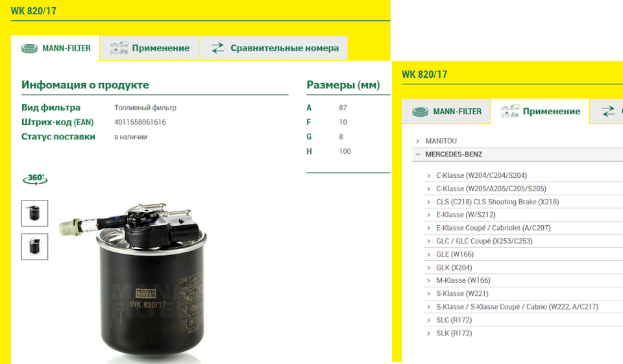Open the Сравнительные номера tab
Screen dimensions: 623x364
coord(273,48)
